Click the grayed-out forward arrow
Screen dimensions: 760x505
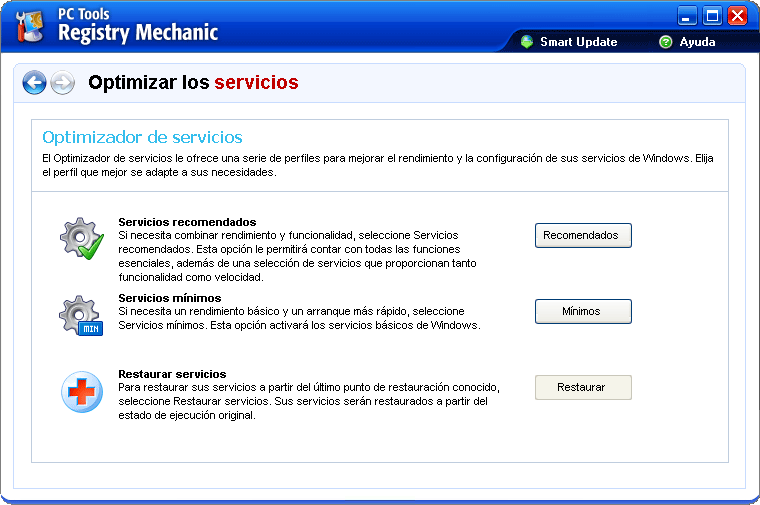[62, 83]
